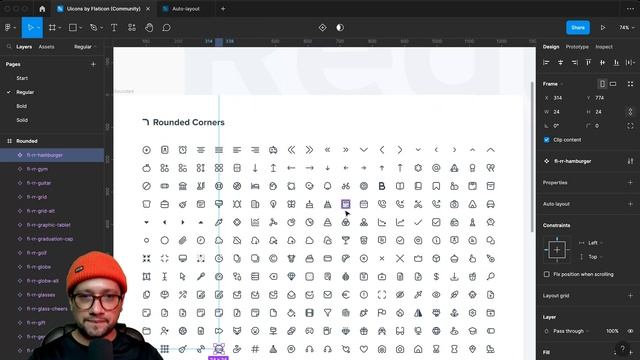This screenshot has height=360, width=640.
Task: Enable Fix position when scrolling
Action: [x=547, y=274]
